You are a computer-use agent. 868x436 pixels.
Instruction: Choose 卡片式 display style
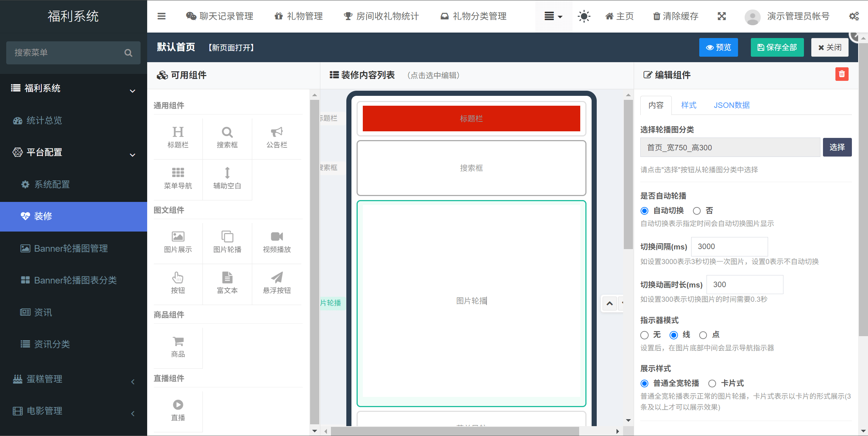(712, 384)
